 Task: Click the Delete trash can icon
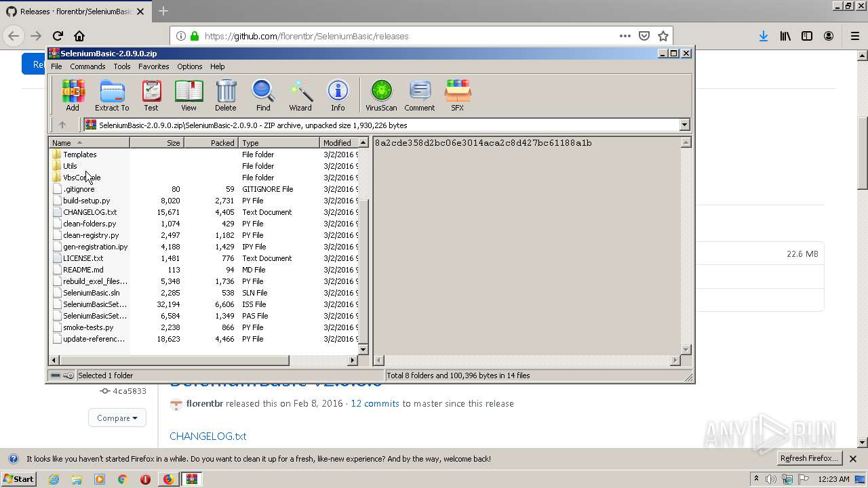(x=226, y=95)
